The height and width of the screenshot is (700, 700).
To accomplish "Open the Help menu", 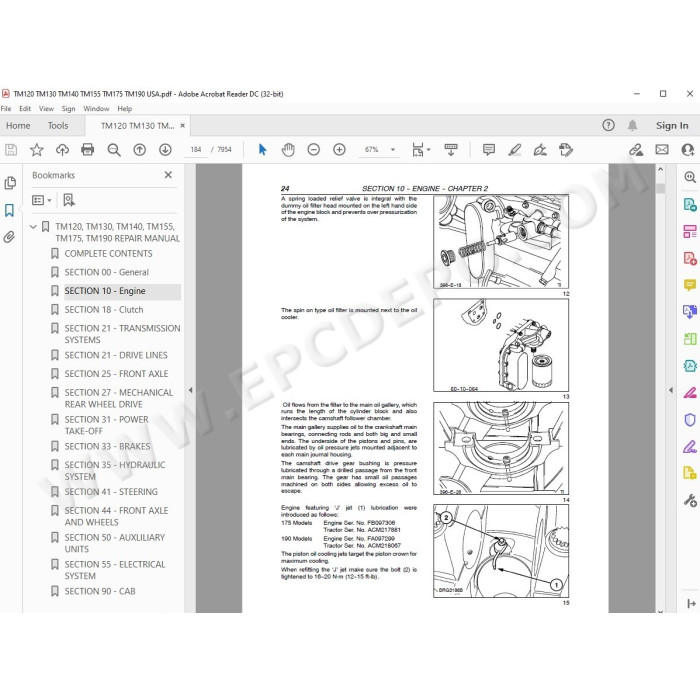I will [x=125, y=108].
